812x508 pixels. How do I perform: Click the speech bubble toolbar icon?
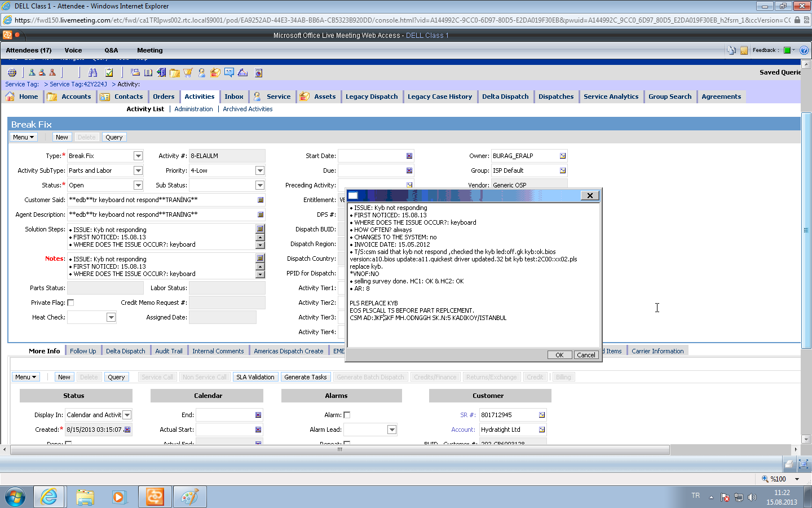point(229,72)
